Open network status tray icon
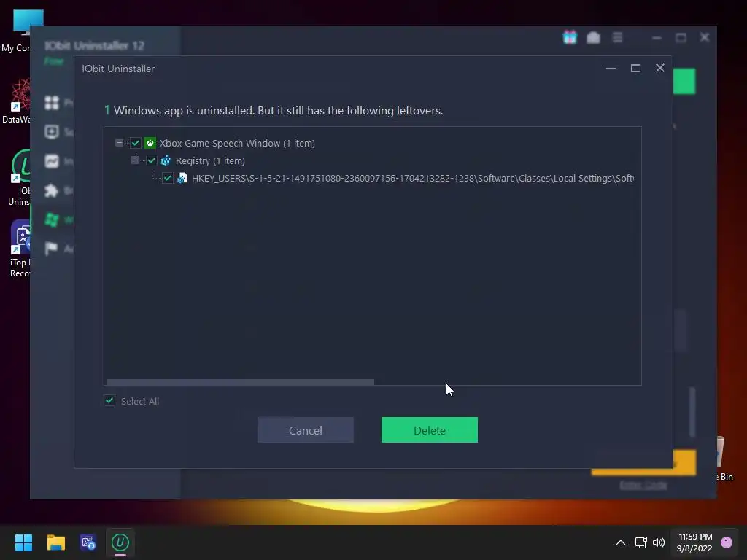Screen dimensions: 747x560 point(640,542)
